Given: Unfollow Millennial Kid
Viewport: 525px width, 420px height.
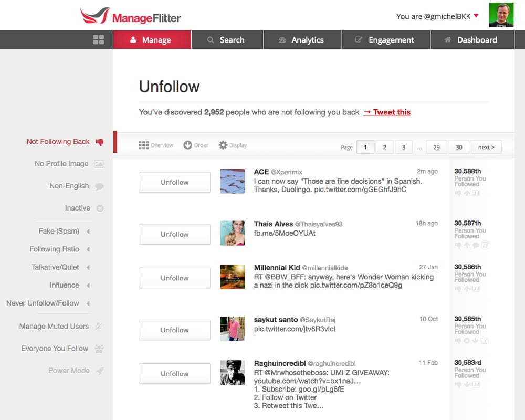Looking at the screenshot, I should (175, 278).
